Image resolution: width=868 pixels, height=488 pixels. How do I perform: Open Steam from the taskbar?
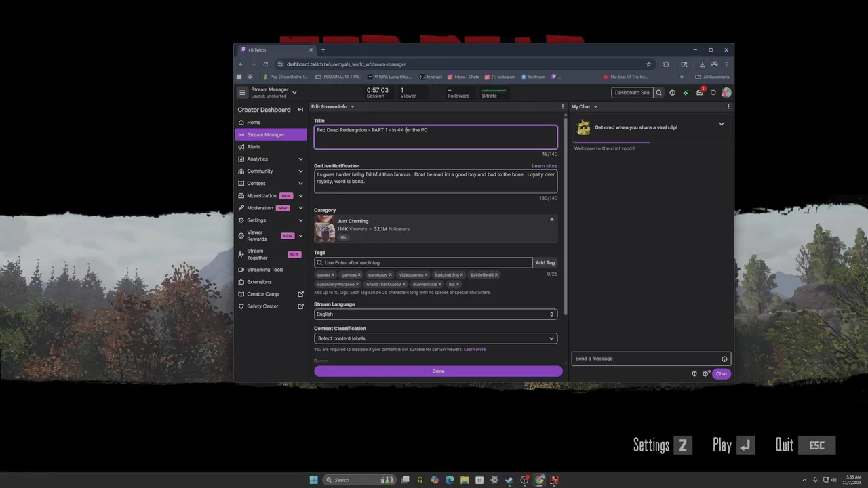click(x=509, y=480)
